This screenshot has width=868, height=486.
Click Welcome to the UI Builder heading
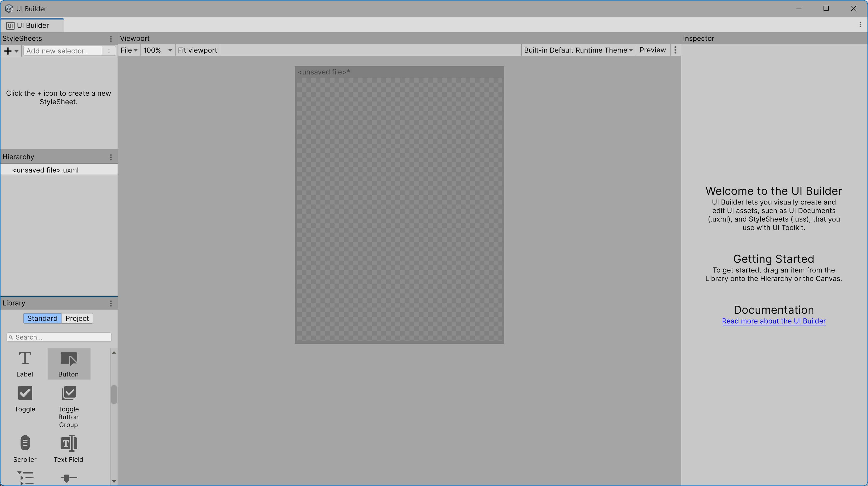point(774,191)
